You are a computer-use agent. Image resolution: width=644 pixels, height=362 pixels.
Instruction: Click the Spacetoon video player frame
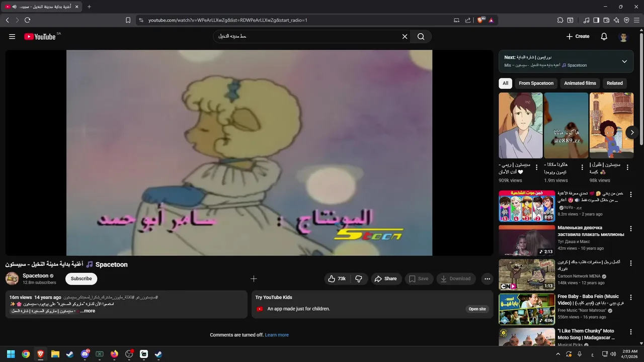pyautogui.click(x=249, y=152)
